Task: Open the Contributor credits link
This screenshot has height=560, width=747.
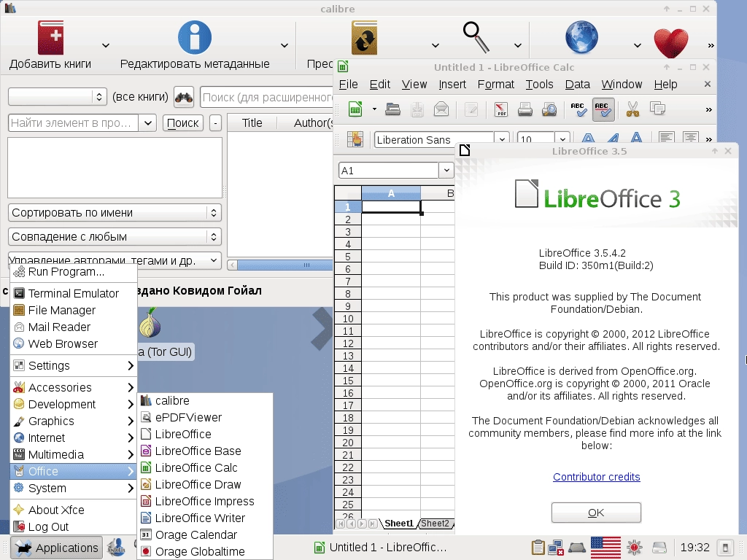Action: 597,477
